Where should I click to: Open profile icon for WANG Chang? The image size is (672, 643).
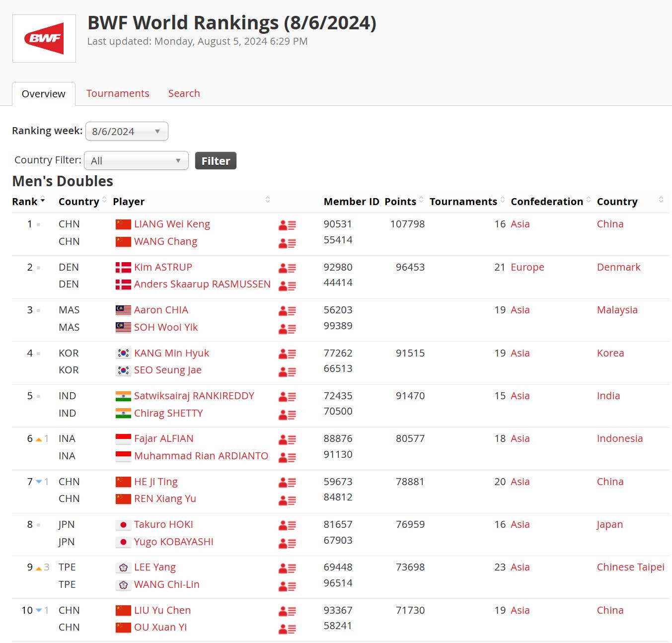pos(287,243)
